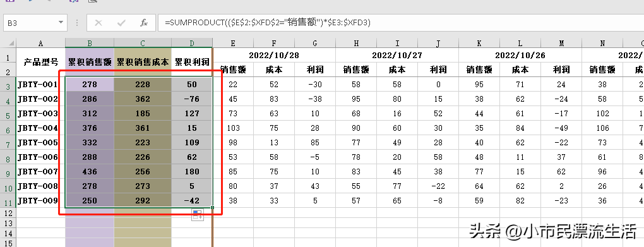Select cell with value 436
644x247 pixels.
[90, 172]
